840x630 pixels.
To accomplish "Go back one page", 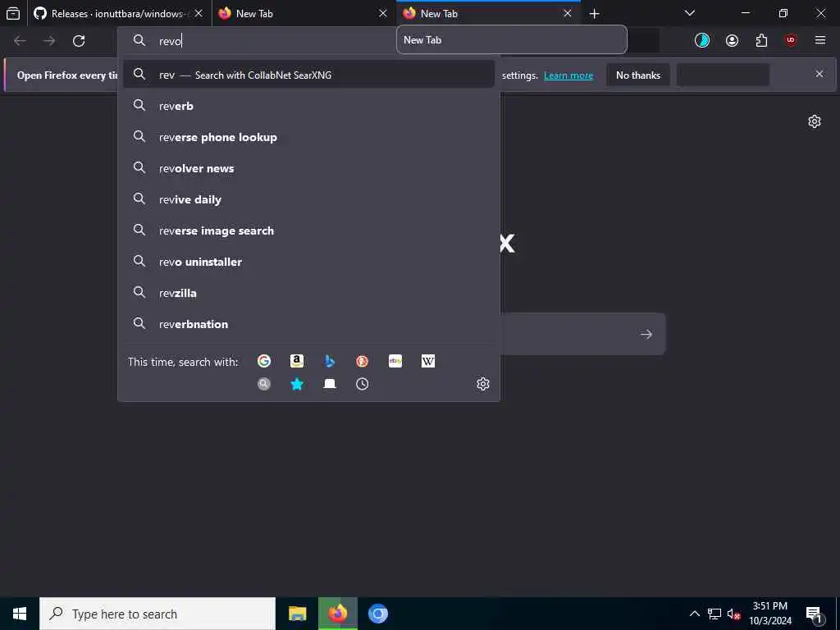I will pyautogui.click(x=20, y=41).
